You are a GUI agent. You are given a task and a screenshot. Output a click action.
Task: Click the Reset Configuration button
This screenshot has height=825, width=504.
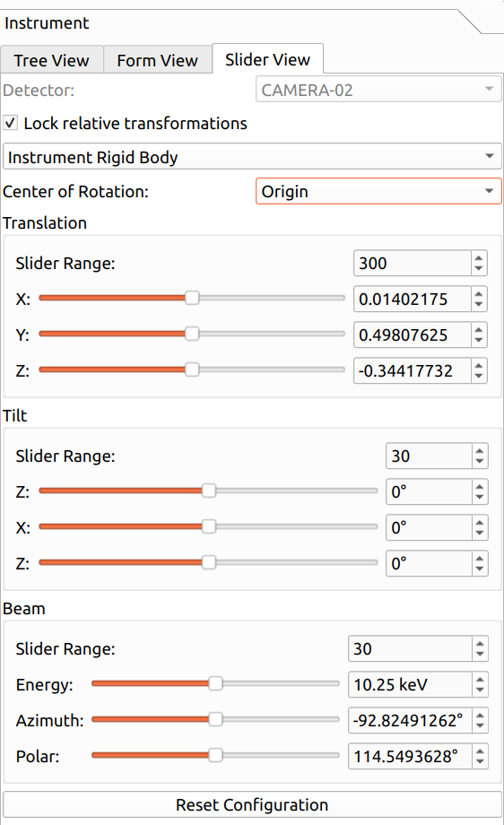click(x=252, y=804)
